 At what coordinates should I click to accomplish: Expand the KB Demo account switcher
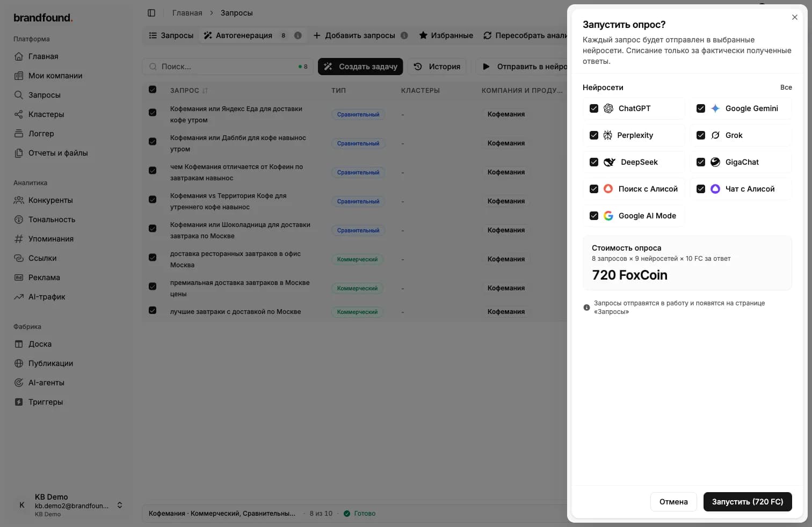(120, 505)
